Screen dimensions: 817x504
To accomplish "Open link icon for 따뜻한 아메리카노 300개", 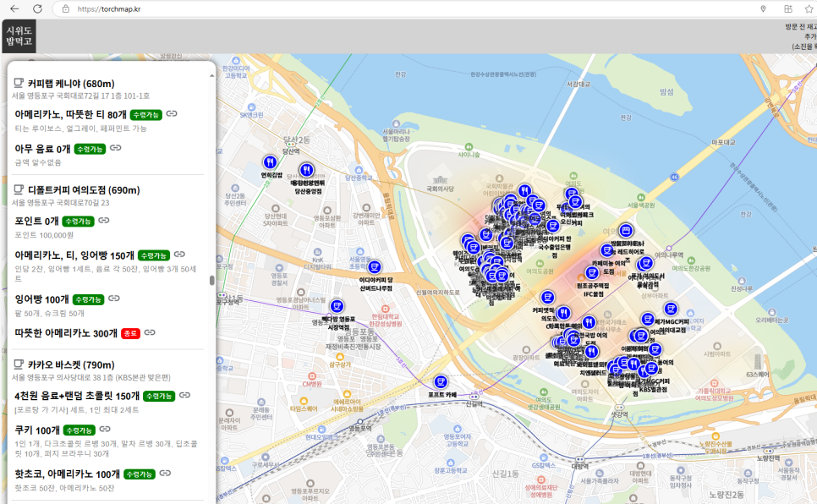I will click(x=150, y=332).
